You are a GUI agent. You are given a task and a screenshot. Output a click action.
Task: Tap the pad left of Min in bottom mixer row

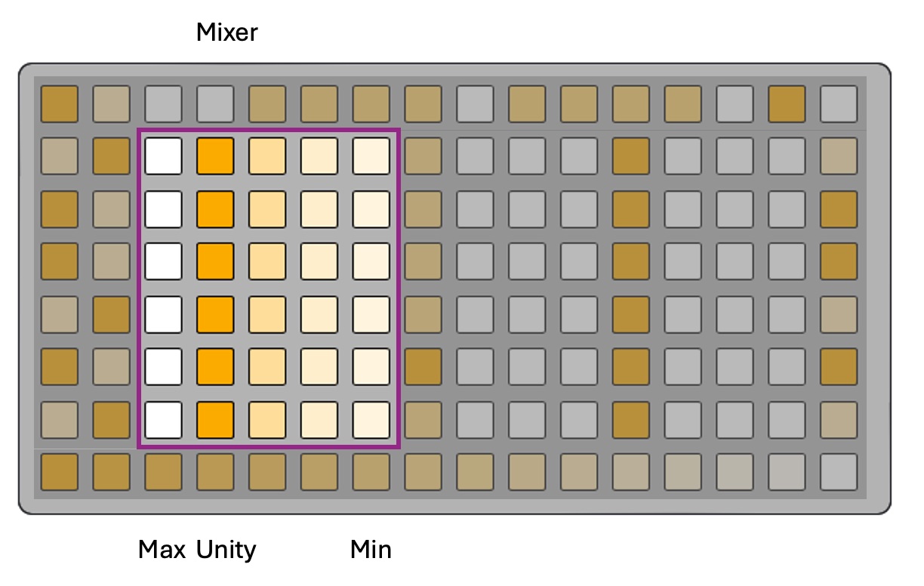[x=320, y=420]
